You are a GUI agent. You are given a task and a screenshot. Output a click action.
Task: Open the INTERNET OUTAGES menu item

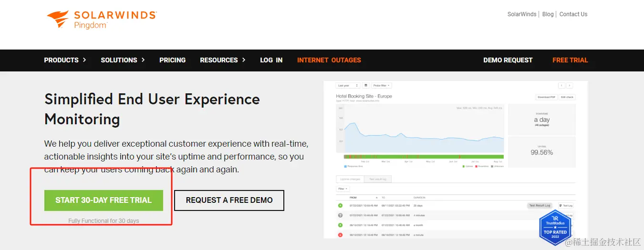point(329,60)
